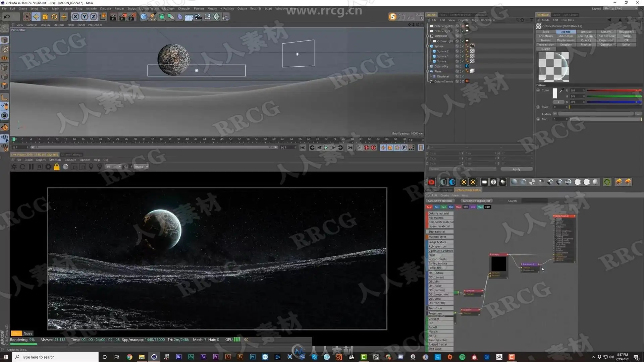The width and height of the screenshot is (644, 362).
Task: Select the Rotate tool in top toolbar
Action: coord(54,17)
